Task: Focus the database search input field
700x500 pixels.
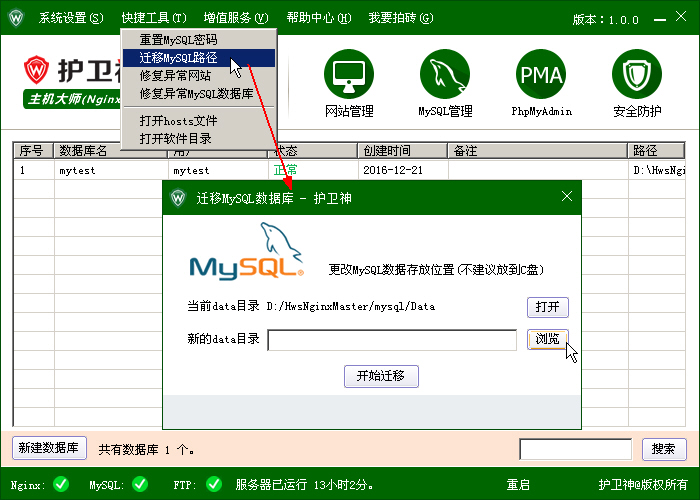Action: (575, 449)
